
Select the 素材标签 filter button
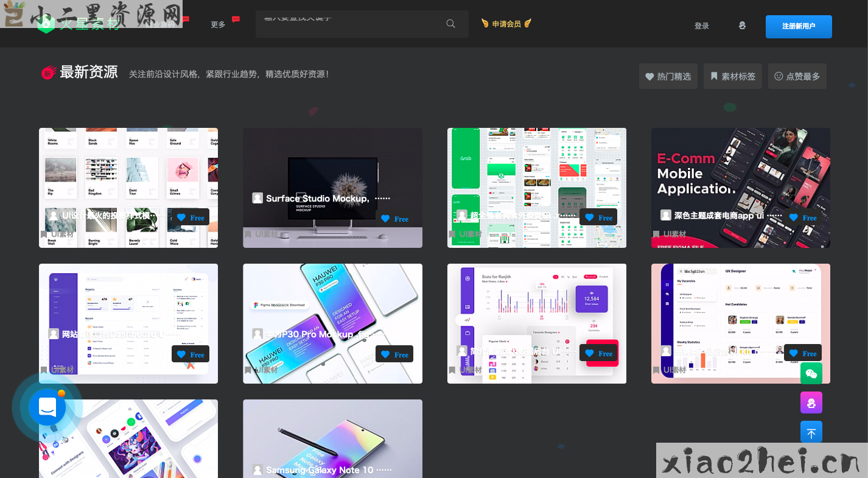click(733, 76)
